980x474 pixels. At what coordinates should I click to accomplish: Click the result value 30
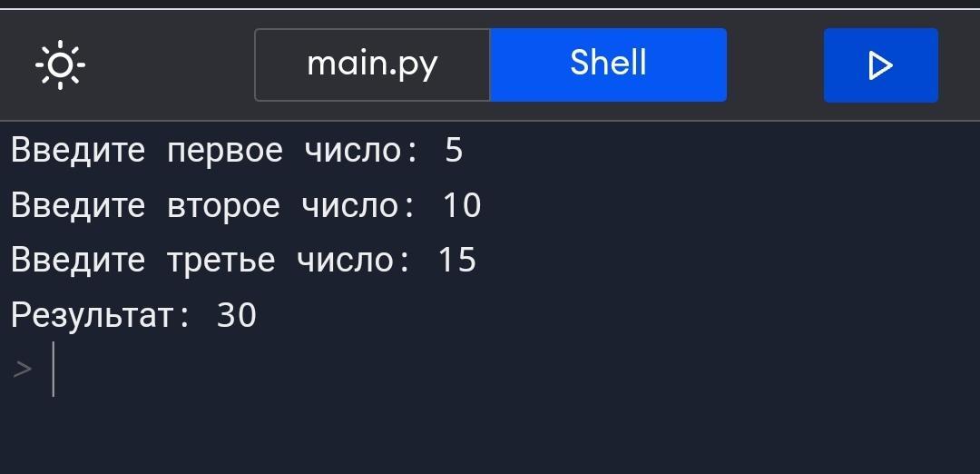[x=237, y=315]
